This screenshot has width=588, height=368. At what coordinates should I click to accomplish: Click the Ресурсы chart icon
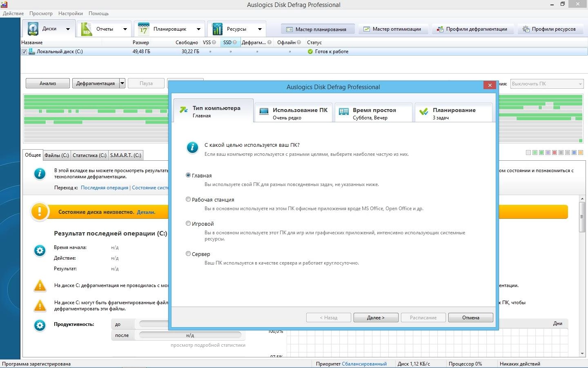[x=217, y=29]
